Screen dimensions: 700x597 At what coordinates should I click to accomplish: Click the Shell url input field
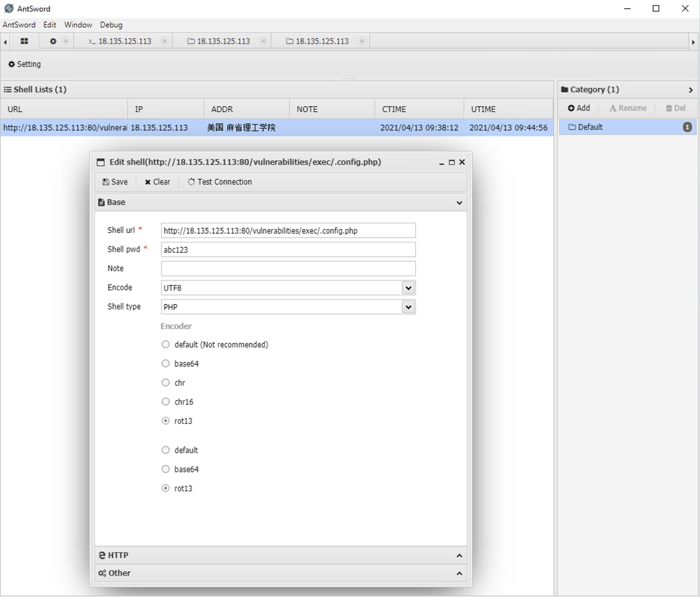(288, 231)
